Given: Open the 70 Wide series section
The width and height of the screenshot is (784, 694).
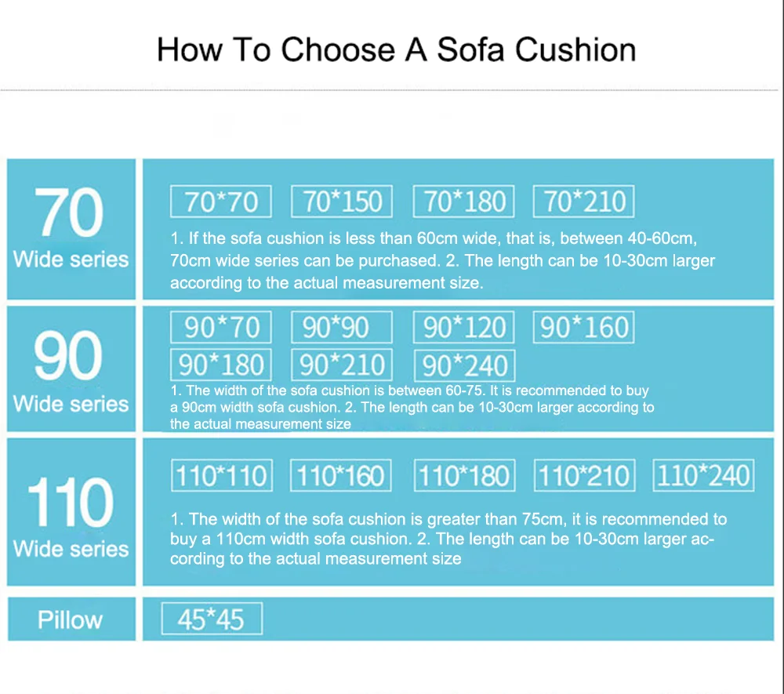Looking at the screenshot, I should pos(71,229).
